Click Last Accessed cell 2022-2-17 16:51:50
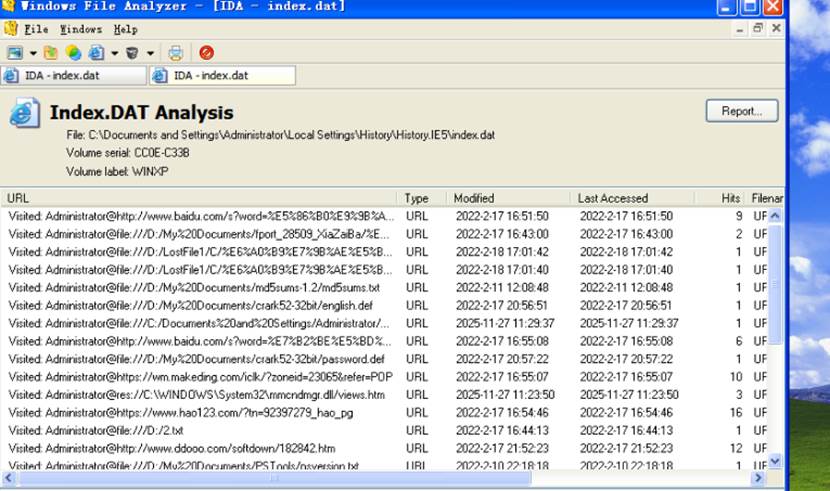The height and width of the screenshot is (491, 830). [626, 216]
